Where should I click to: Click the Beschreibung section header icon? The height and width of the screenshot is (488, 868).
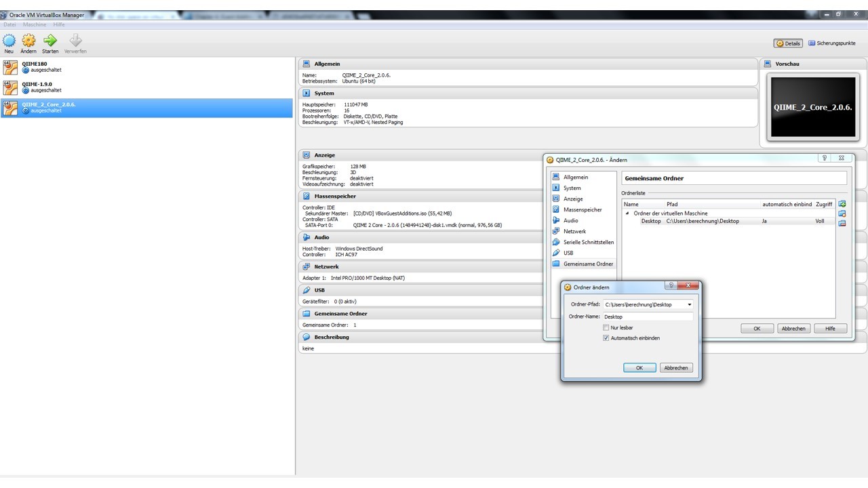coord(307,337)
